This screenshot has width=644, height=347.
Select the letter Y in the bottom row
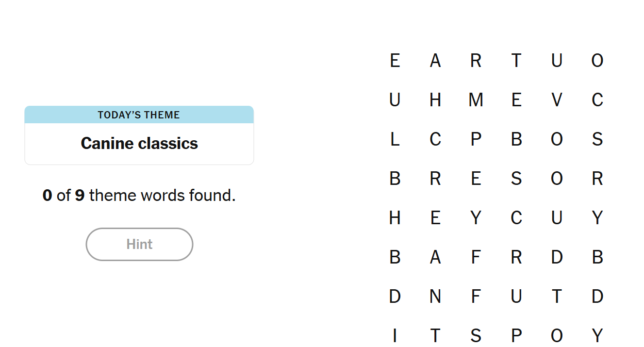click(x=597, y=335)
